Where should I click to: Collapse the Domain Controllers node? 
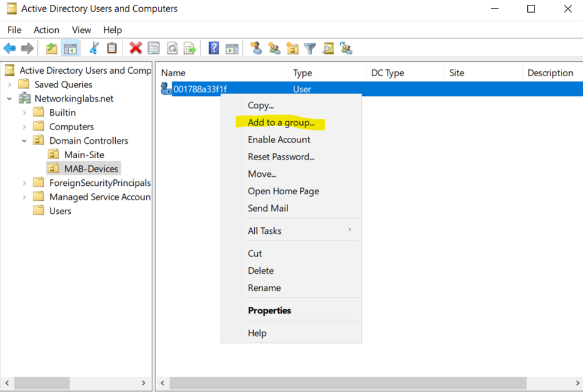click(x=24, y=141)
